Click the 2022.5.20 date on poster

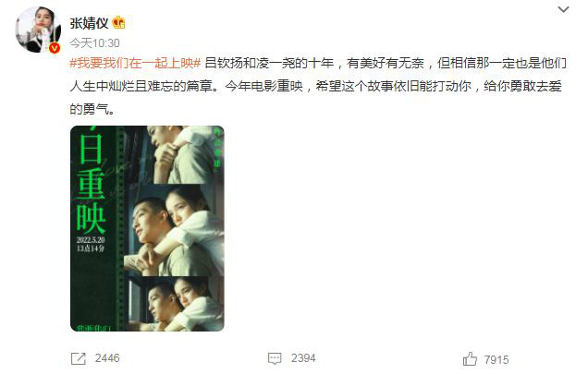coord(91,240)
